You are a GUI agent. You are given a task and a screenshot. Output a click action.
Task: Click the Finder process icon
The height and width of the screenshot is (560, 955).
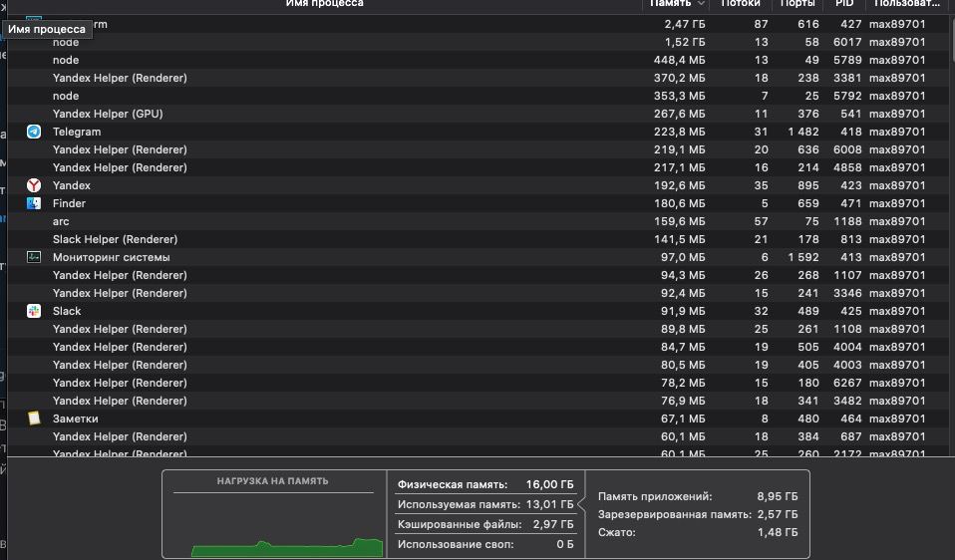tap(34, 203)
